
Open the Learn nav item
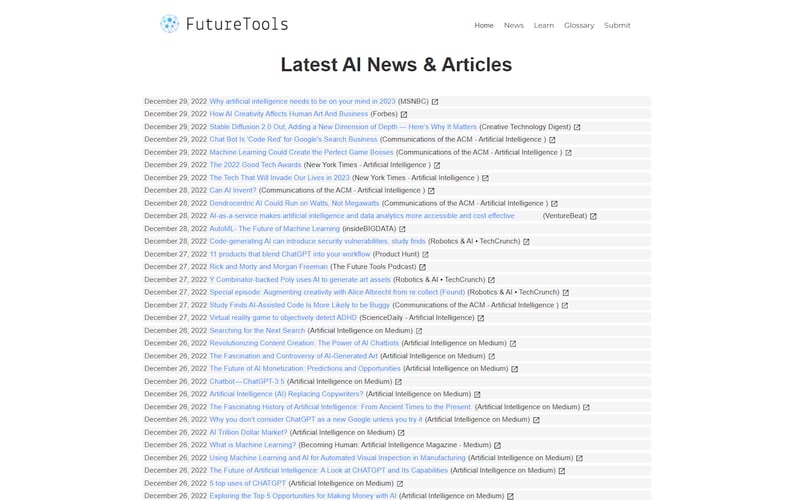tap(544, 25)
